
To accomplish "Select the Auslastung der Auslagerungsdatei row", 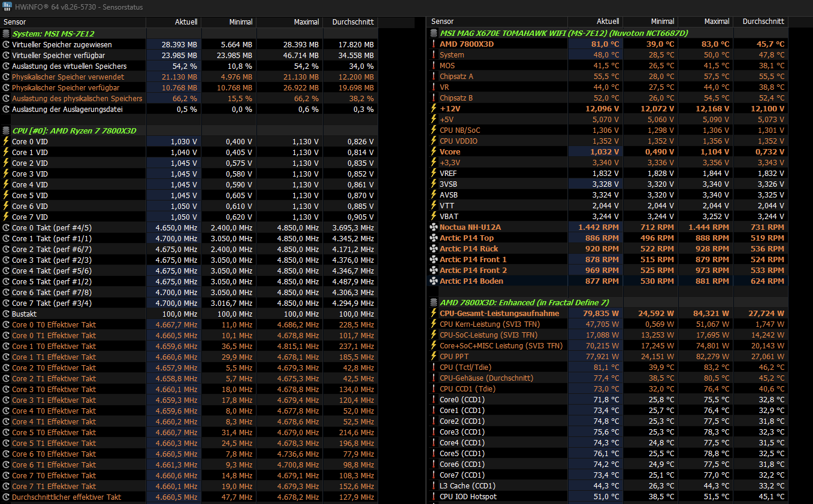I will coord(189,110).
